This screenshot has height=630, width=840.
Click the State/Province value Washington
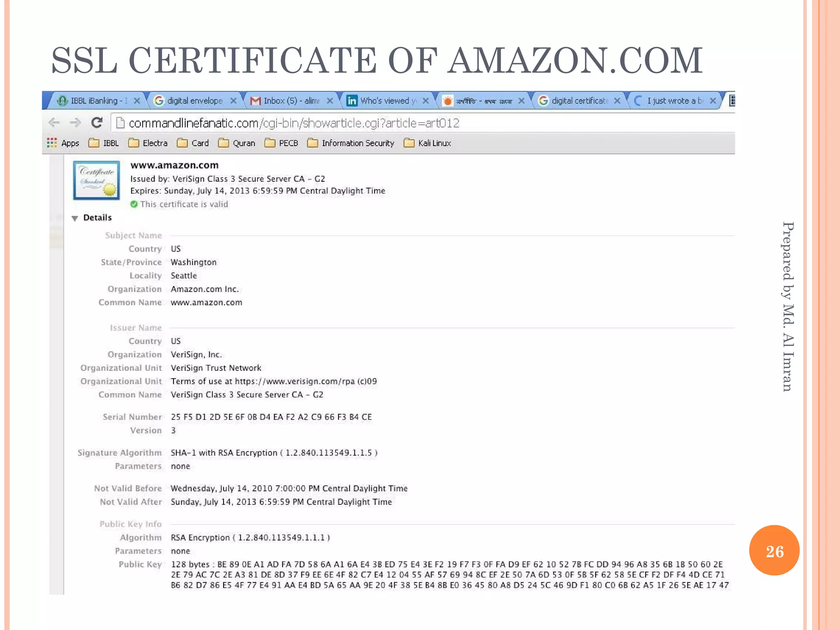(194, 262)
